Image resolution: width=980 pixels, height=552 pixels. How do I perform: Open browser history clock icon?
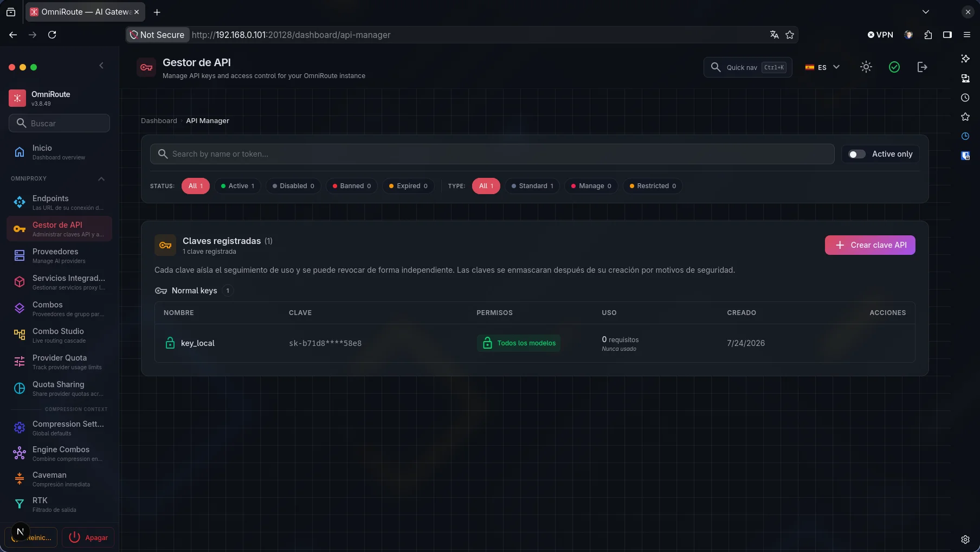pos(965,98)
